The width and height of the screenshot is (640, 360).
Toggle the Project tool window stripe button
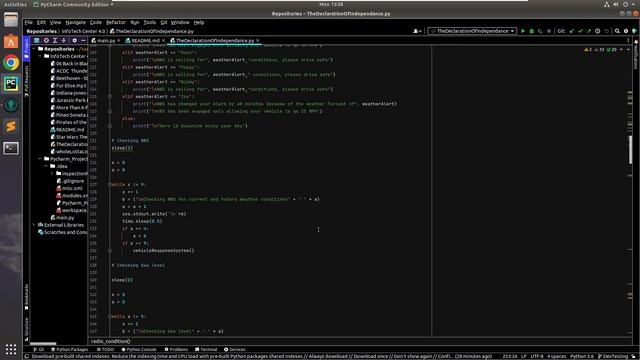[x=27, y=49]
